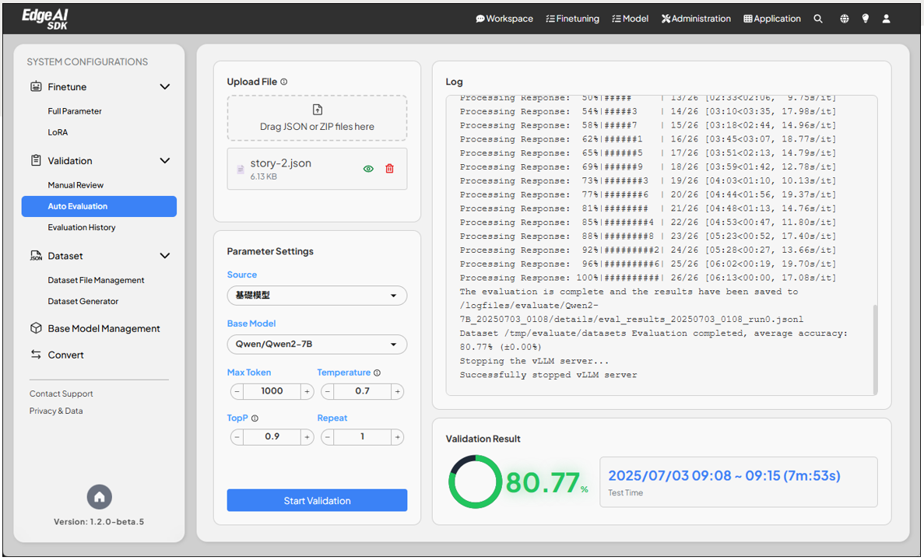924x560 pixels.
Task: Preview story-2.json using the green eye icon
Action: [369, 169]
